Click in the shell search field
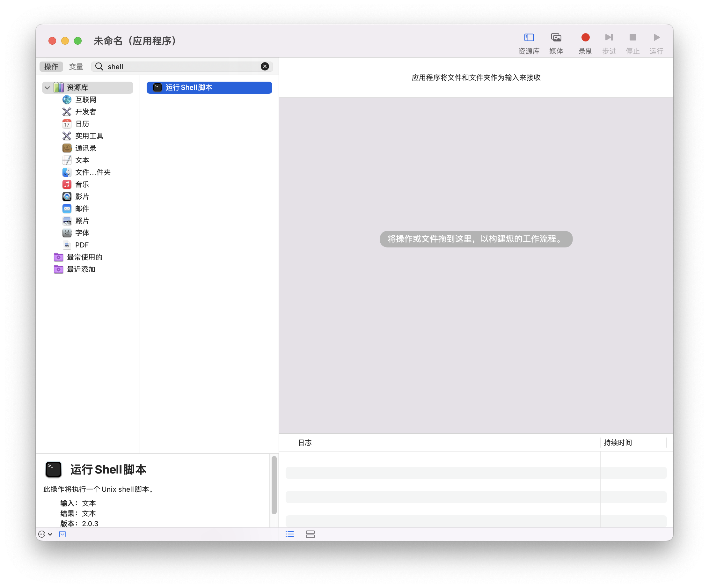 [182, 67]
